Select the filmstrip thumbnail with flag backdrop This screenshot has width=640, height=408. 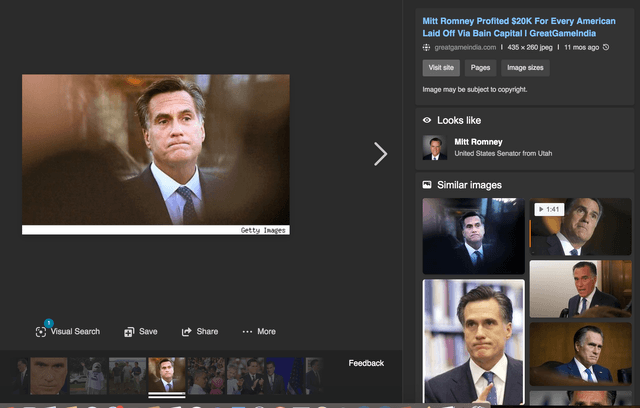(x=284, y=376)
